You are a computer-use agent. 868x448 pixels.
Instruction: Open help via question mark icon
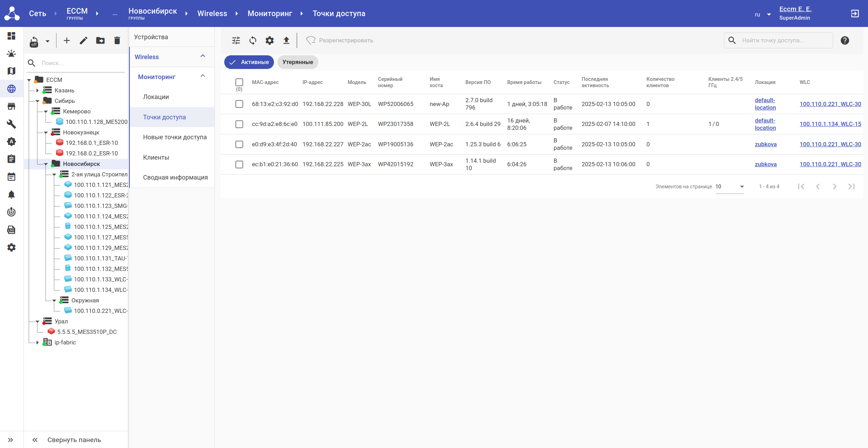pos(845,41)
